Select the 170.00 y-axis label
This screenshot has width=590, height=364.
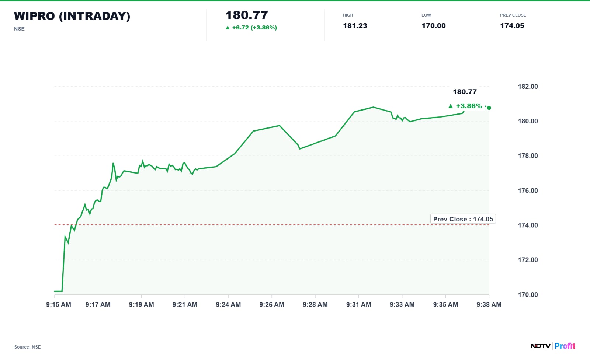528,295
